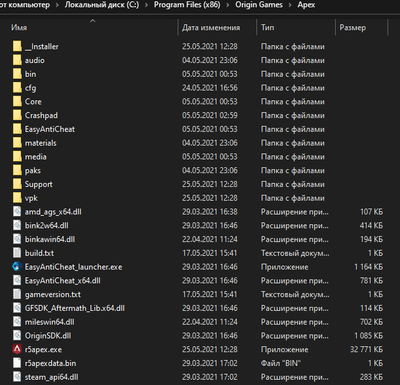Click the gameversion.txt document icon
This screenshot has height=385, width=400.
pos(17,294)
